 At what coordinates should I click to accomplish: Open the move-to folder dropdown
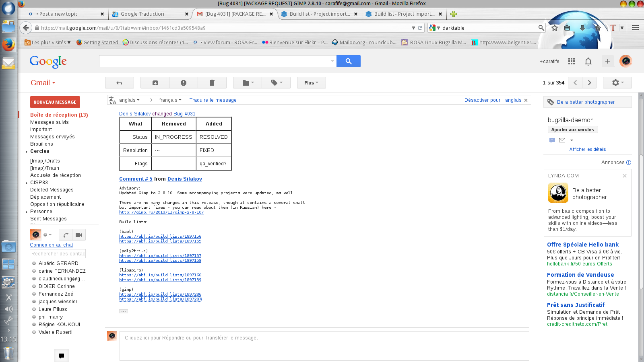point(248,83)
